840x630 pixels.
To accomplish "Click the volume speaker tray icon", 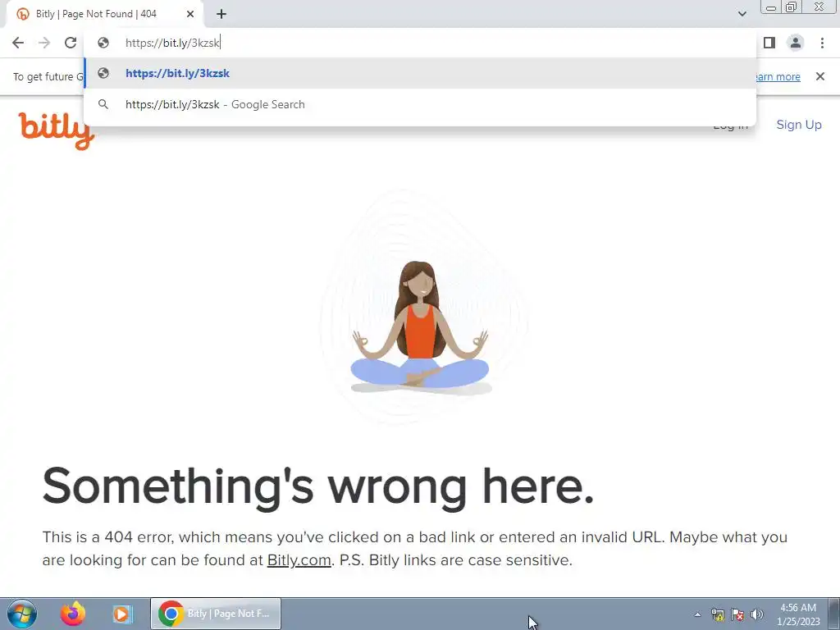I will 757,614.
